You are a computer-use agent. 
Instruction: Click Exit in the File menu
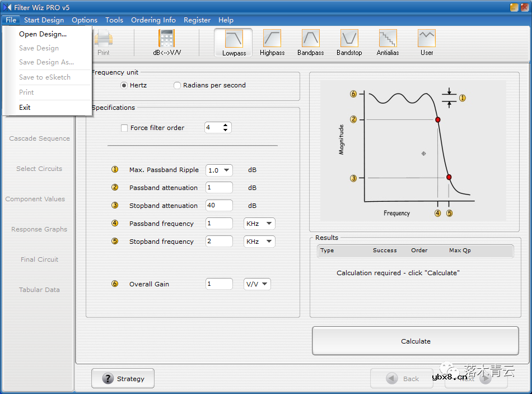25,107
